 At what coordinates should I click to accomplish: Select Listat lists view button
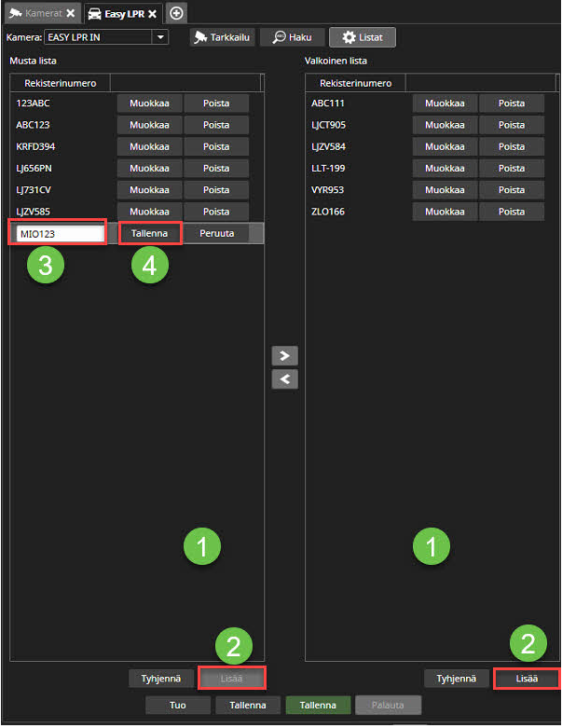pos(363,37)
